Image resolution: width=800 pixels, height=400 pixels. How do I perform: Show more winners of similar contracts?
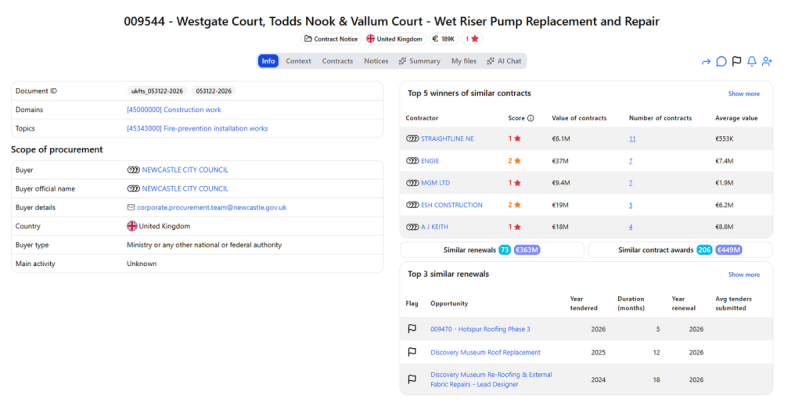[744, 94]
